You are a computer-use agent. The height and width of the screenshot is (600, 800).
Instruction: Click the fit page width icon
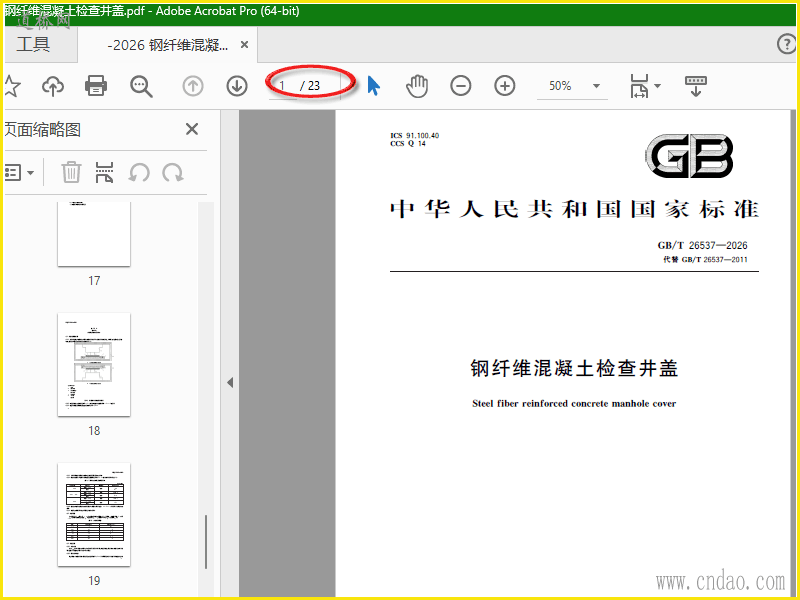(x=639, y=86)
